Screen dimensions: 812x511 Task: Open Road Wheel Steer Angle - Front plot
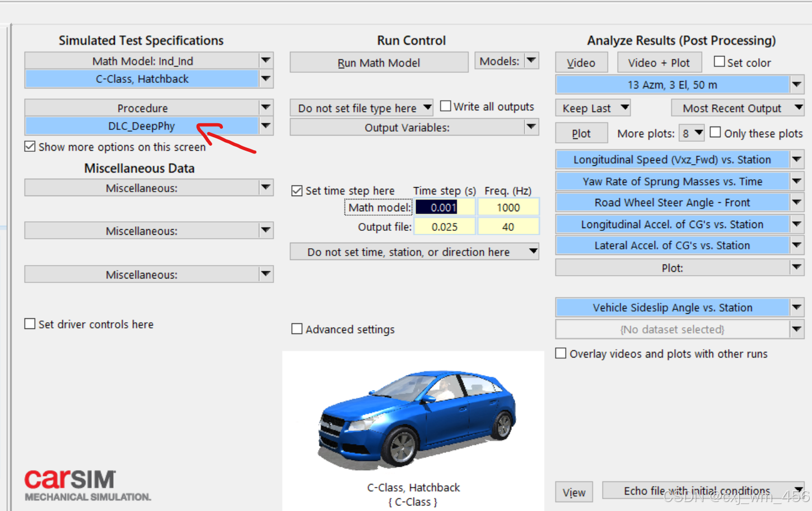pyautogui.click(x=672, y=202)
